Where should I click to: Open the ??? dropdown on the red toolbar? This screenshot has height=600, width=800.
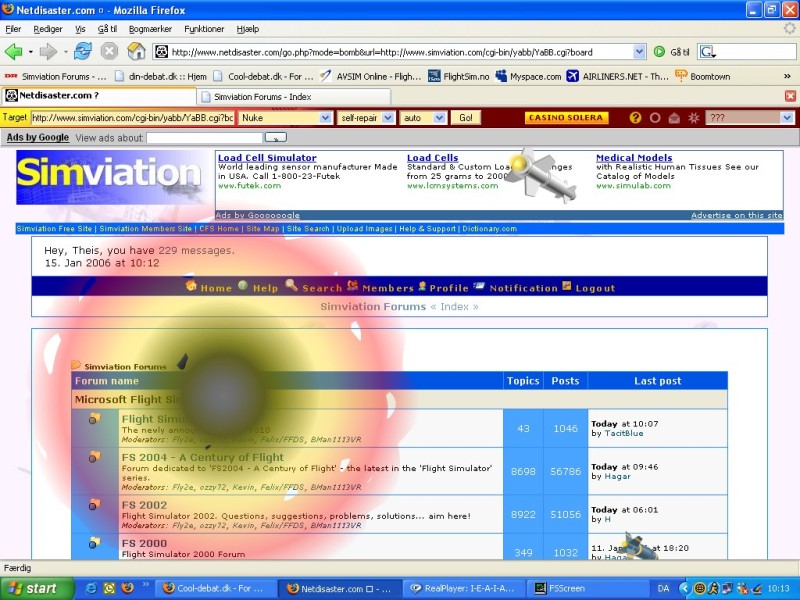(749, 118)
